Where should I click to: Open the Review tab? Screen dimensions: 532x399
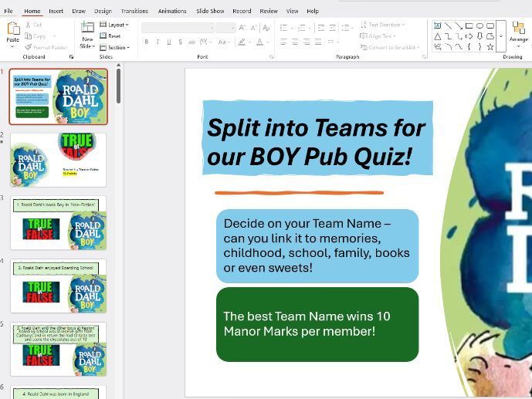pyautogui.click(x=269, y=11)
